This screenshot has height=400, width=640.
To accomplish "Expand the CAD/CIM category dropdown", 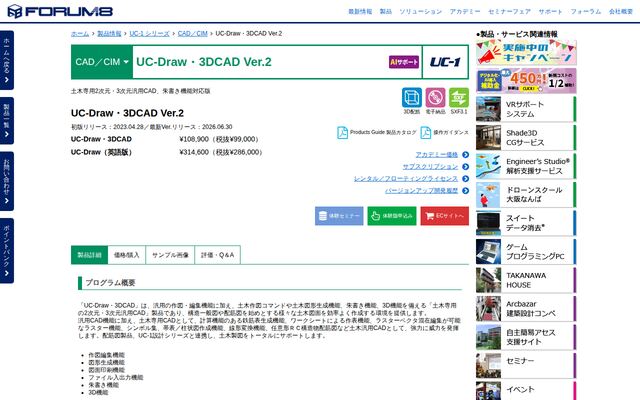I will click(102, 62).
